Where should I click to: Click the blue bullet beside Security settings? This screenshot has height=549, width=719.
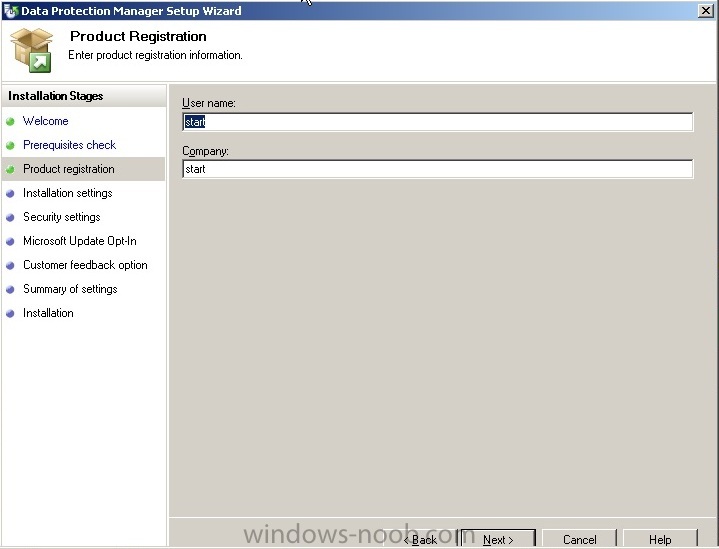[10, 217]
